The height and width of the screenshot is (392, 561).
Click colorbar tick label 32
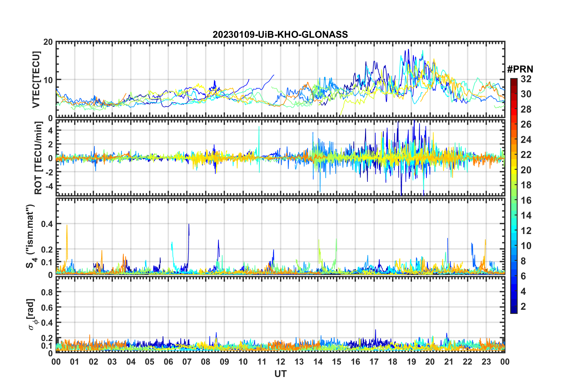coord(526,79)
